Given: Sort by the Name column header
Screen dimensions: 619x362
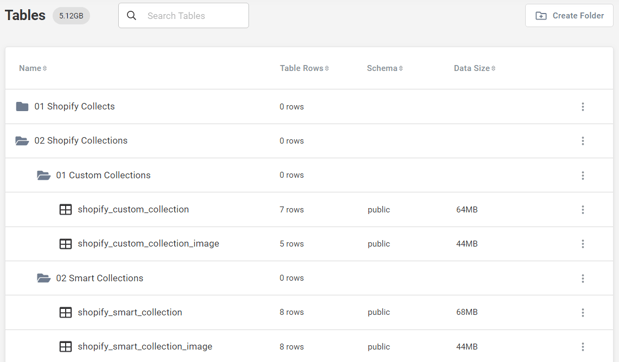Looking at the screenshot, I should coord(33,68).
